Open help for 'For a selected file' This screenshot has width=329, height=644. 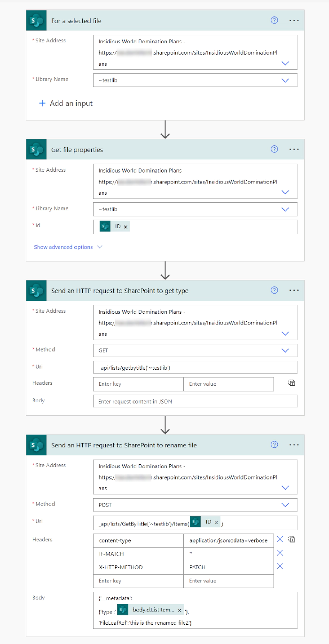click(274, 20)
